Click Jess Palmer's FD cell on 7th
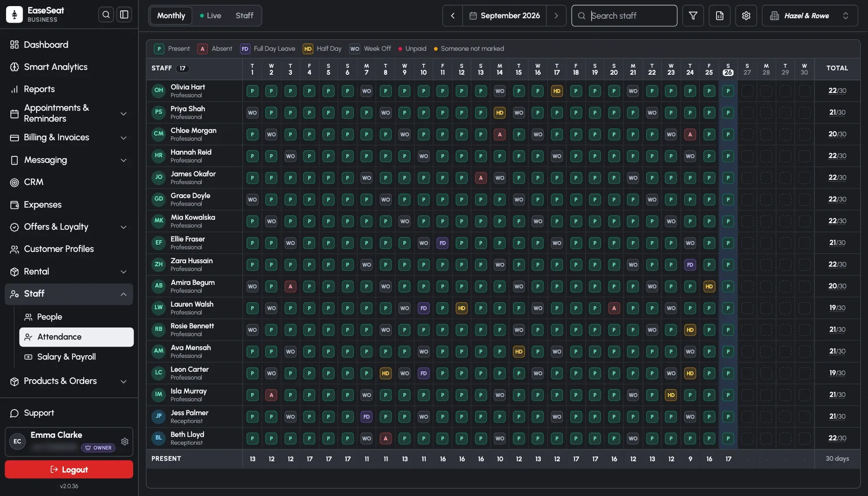The height and width of the screenshot is (496, 868). 366,417
